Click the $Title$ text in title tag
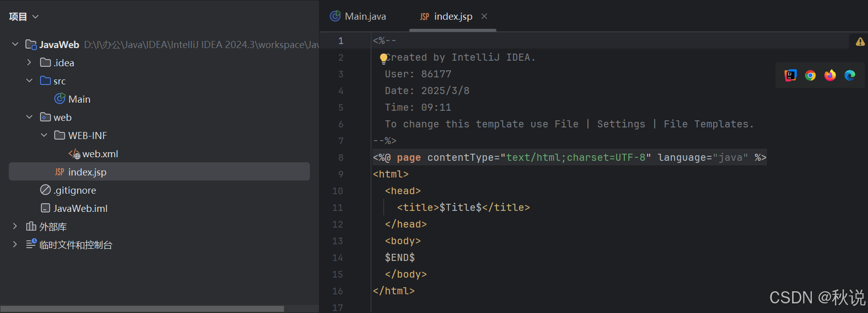Image resolution: width=868 pixels, height=313 pixels. coord(461,207)
